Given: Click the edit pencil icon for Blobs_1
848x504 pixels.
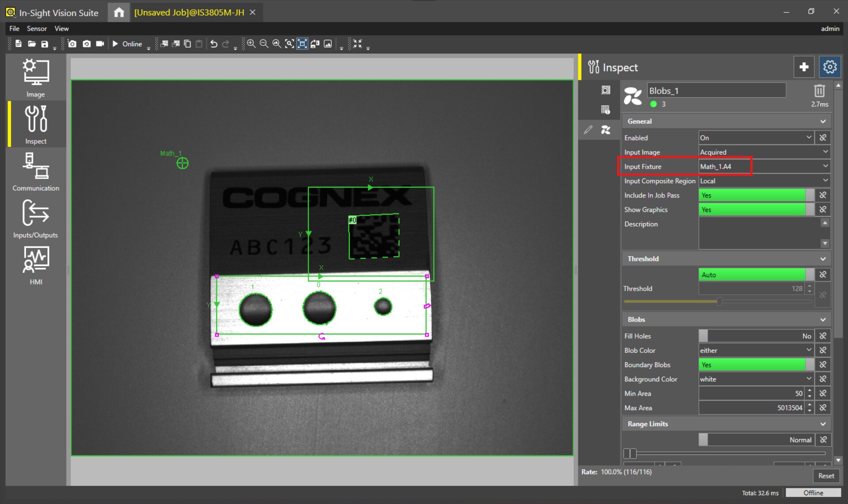Looking at the screenshot, I should click(x=588, y=129).
